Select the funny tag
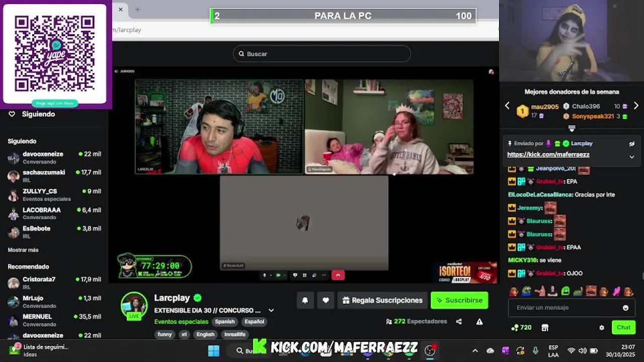 click(165, 334)
